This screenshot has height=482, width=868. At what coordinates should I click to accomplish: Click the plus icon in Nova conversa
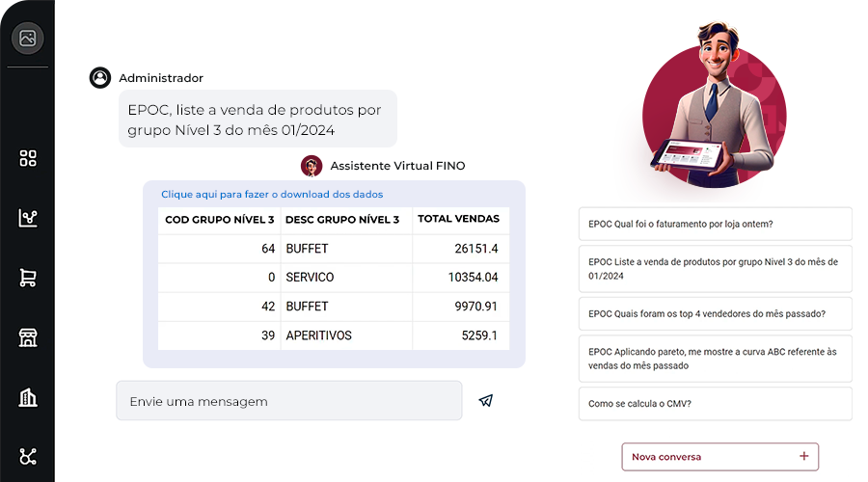[x=803, y=456]
